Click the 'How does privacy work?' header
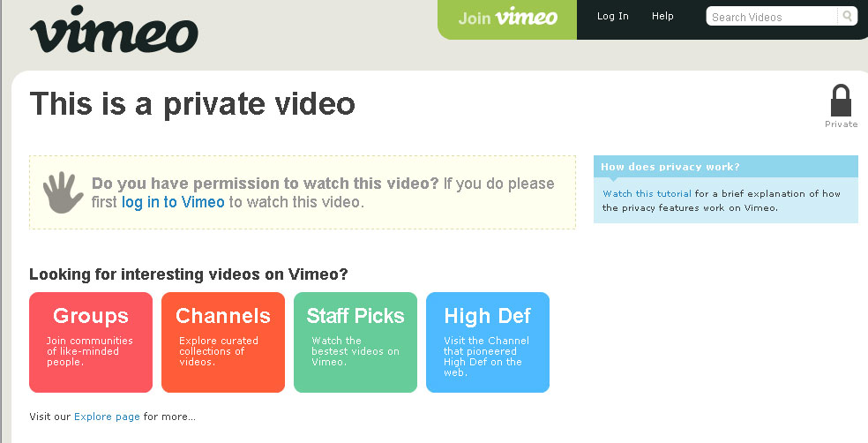This screenshot has height=443, width=868. 726,167
